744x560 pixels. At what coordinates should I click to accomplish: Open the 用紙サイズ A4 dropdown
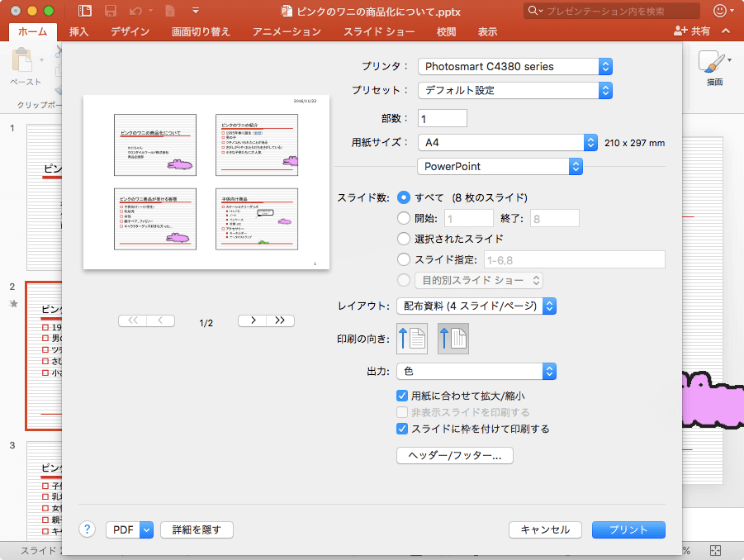tap(508, 142)
